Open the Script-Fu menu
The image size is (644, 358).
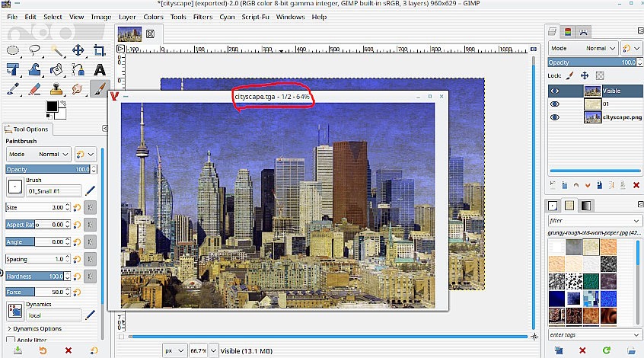[x=256, y=17]
